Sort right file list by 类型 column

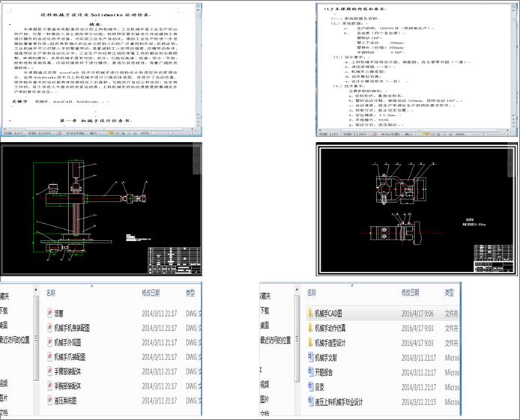tap(450, 293)
